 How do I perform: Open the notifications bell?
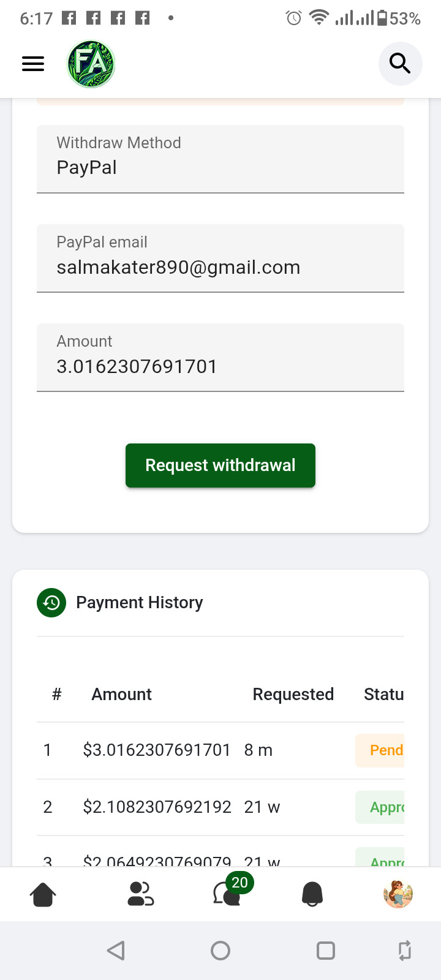(x=312, y=894)
